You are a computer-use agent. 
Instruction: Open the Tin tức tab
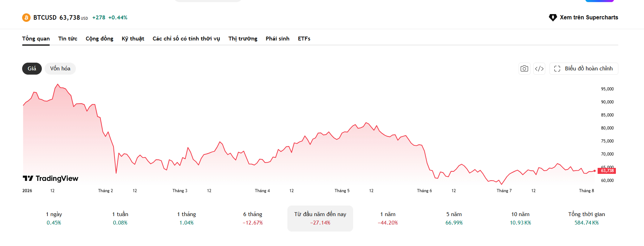(x=68, y=39)
